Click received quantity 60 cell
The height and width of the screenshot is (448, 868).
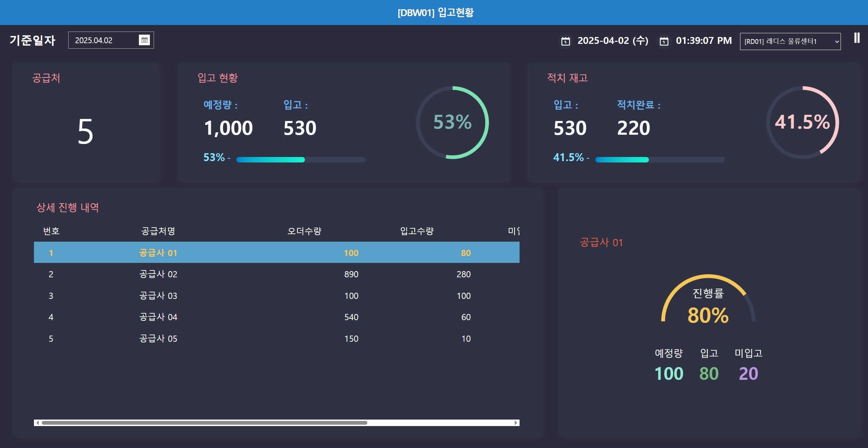pos(466,317)
